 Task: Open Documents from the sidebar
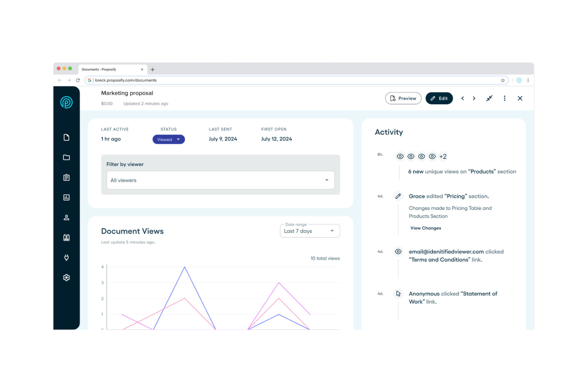click(x=66, y=137)
